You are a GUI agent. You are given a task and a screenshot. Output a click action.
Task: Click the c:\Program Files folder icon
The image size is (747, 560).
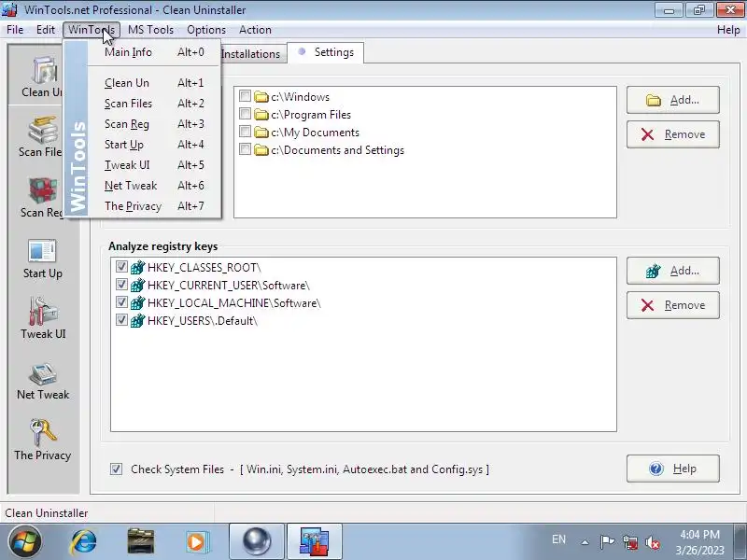(x=261, y=114)
